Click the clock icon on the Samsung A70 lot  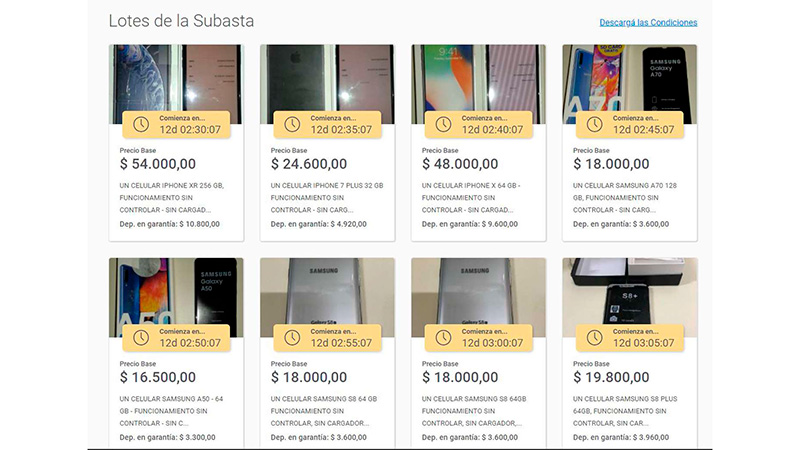(x=594, y=124)
